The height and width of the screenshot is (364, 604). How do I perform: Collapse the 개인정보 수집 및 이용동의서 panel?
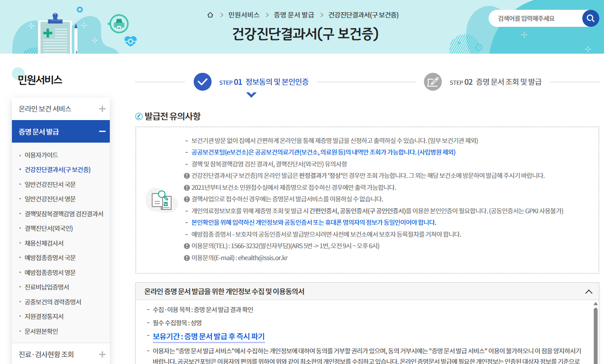tap(589, 292)
